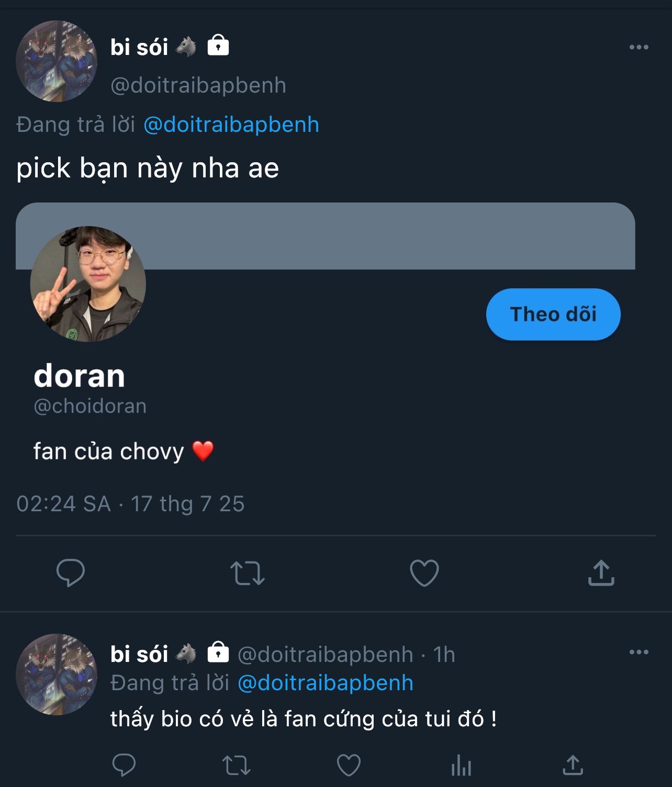Open bi sói's avatar on main tweet
The image size is (672, 787).
57,61
